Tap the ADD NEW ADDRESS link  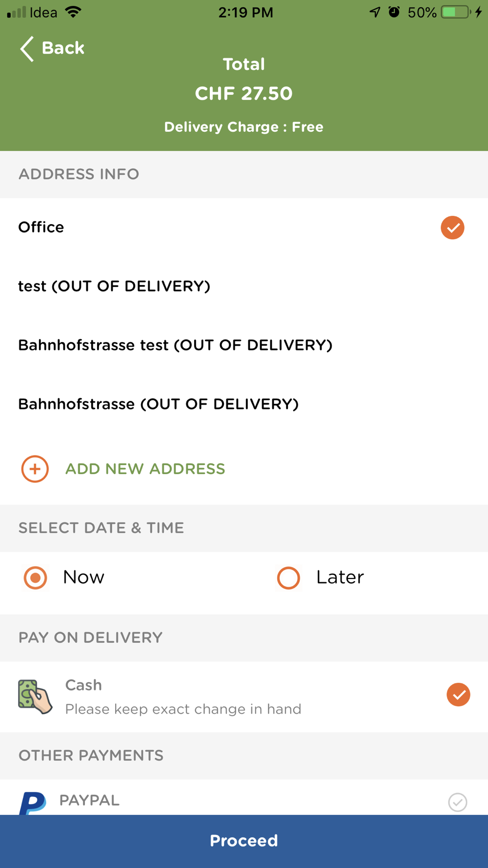(145, 469)
